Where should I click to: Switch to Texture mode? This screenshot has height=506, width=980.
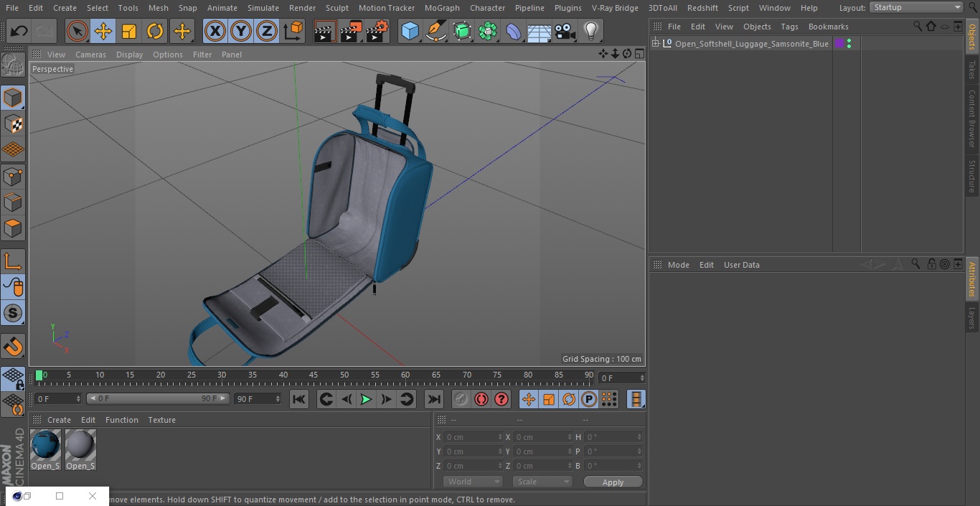13,123
